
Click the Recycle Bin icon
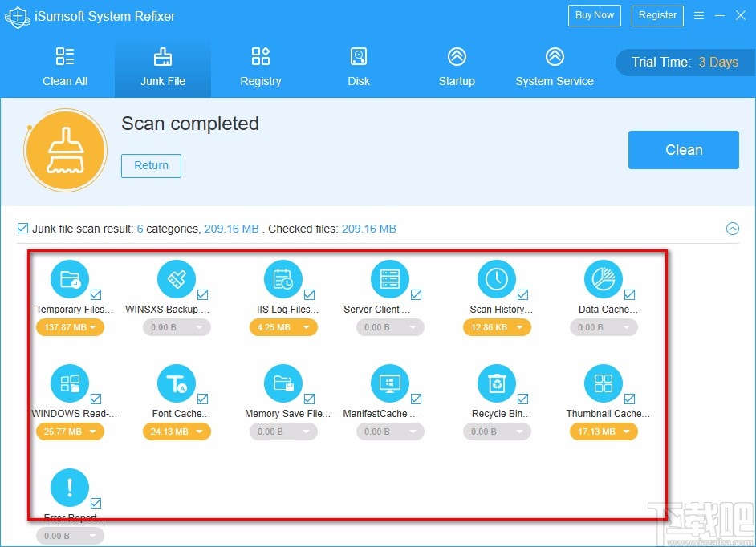497,383
